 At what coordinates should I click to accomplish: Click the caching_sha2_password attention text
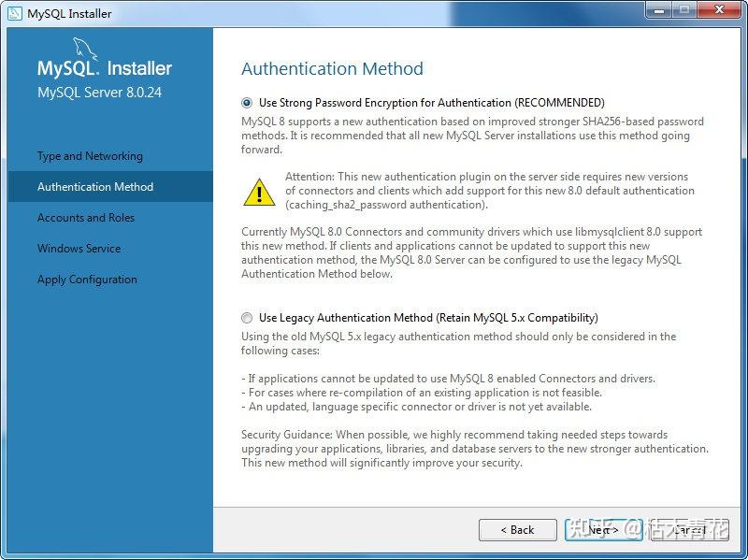coord(489,191)
